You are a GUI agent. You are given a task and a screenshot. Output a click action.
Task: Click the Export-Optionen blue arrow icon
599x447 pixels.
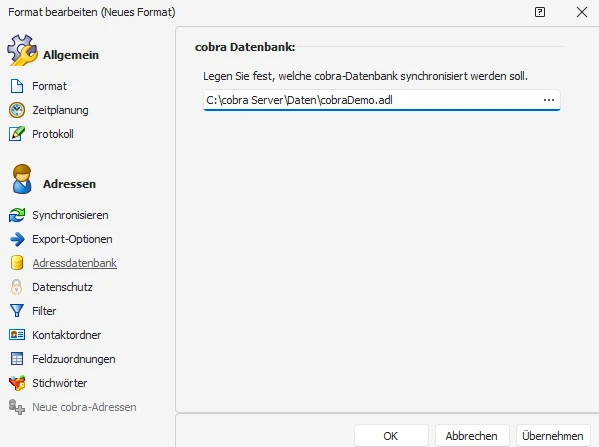point(17,239)
